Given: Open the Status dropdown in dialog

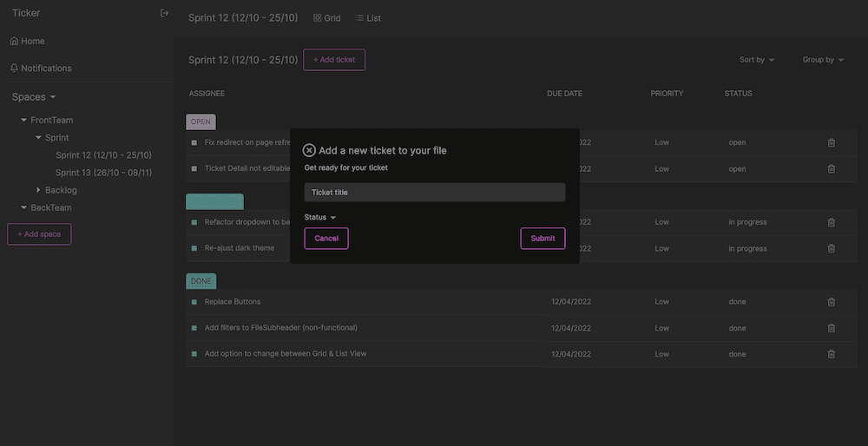Looking at the screenshot, I should (319, 217).
